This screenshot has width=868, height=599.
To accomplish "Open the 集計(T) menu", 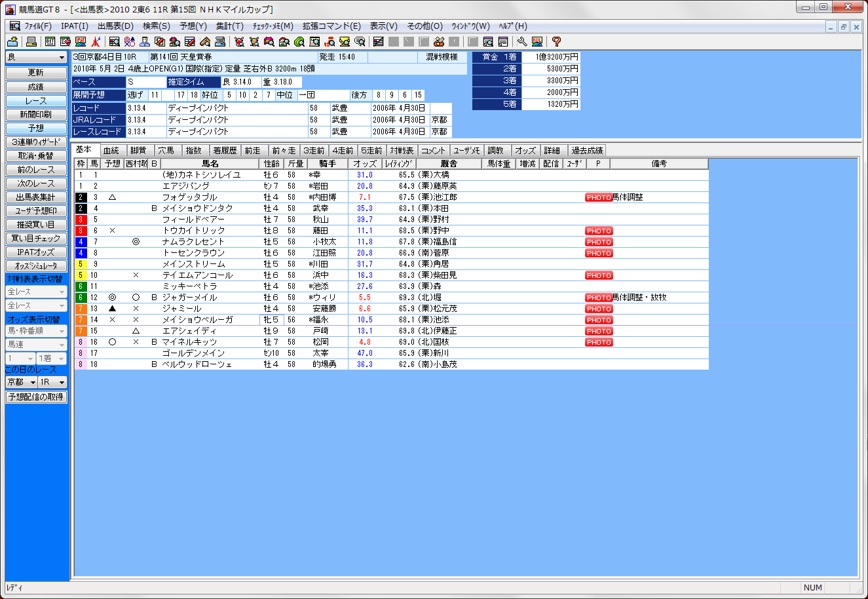I will pyautogui.click(x=230, y=26).
